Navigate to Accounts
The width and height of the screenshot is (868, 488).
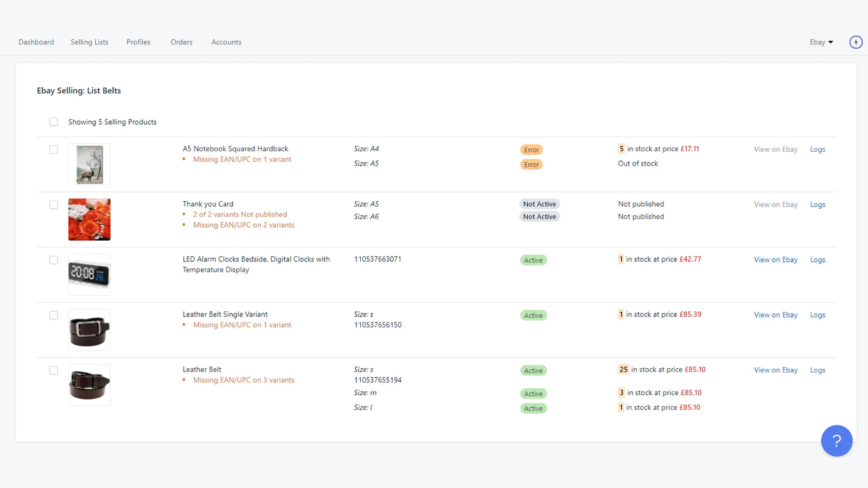click(226, 42)
